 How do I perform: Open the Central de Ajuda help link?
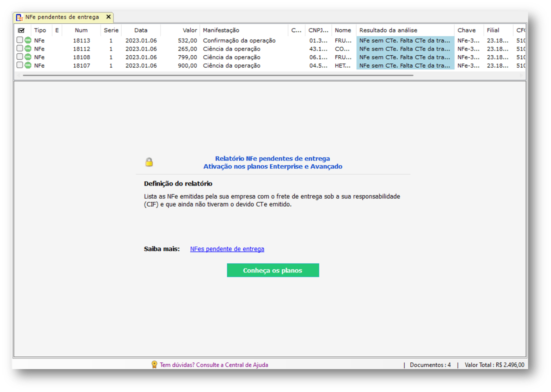[x=214, y=365]
